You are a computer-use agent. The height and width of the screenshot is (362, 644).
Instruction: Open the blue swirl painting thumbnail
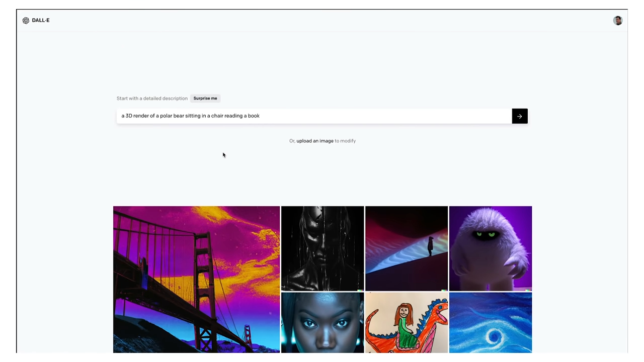coord(491,323)
